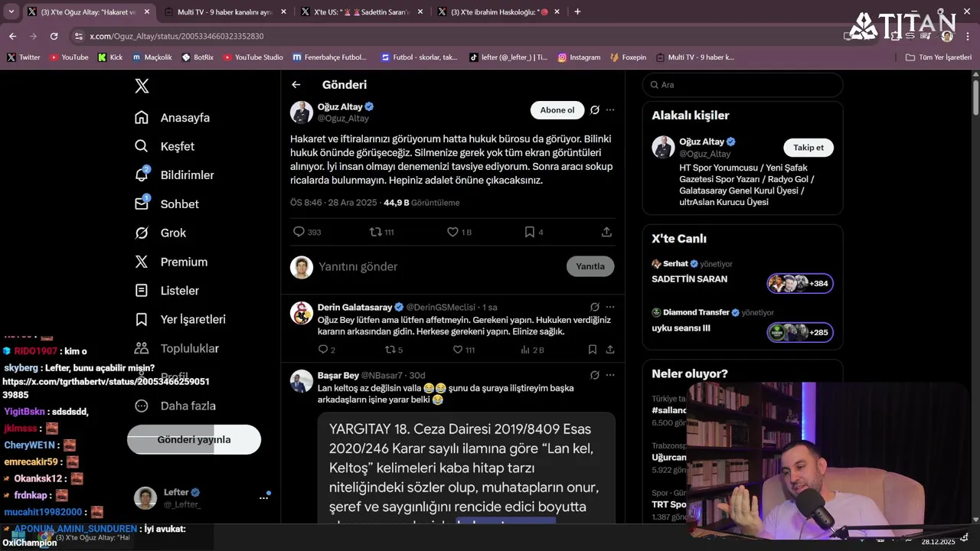Open Keşfet explore page

(x=165, y=146)
